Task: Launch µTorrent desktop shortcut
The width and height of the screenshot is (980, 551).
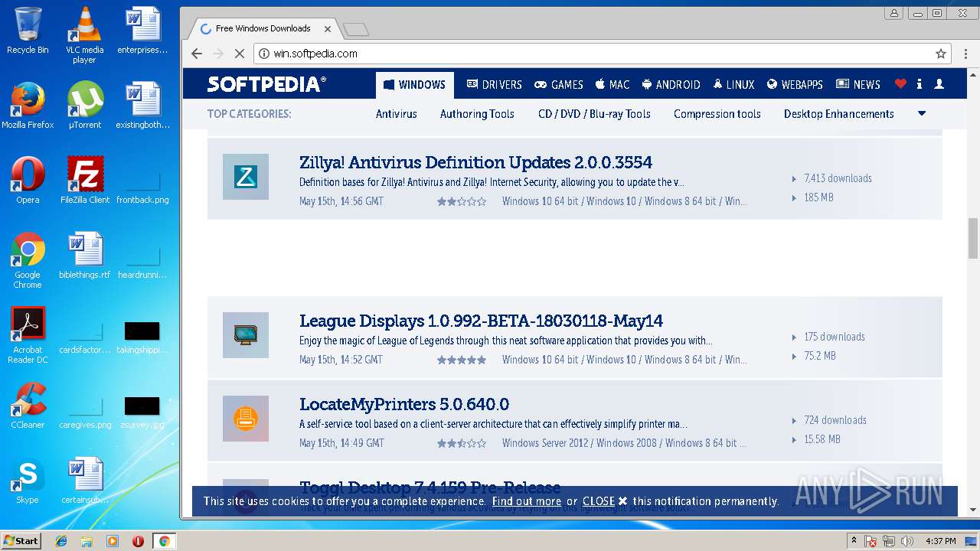Action: (84, 106)
